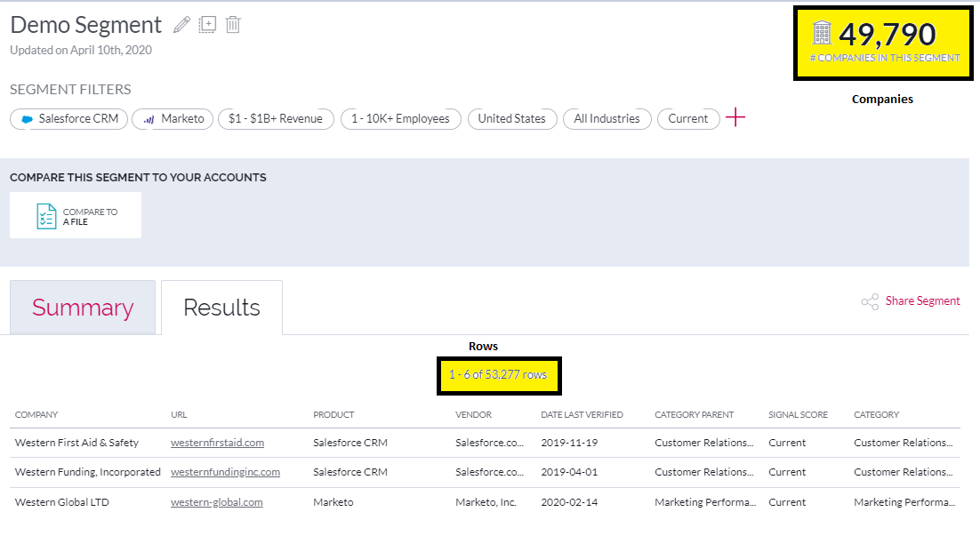Open the westernfundinginc.com link
The height and width of the screenshot is (536, 980).
pos(225,472)
